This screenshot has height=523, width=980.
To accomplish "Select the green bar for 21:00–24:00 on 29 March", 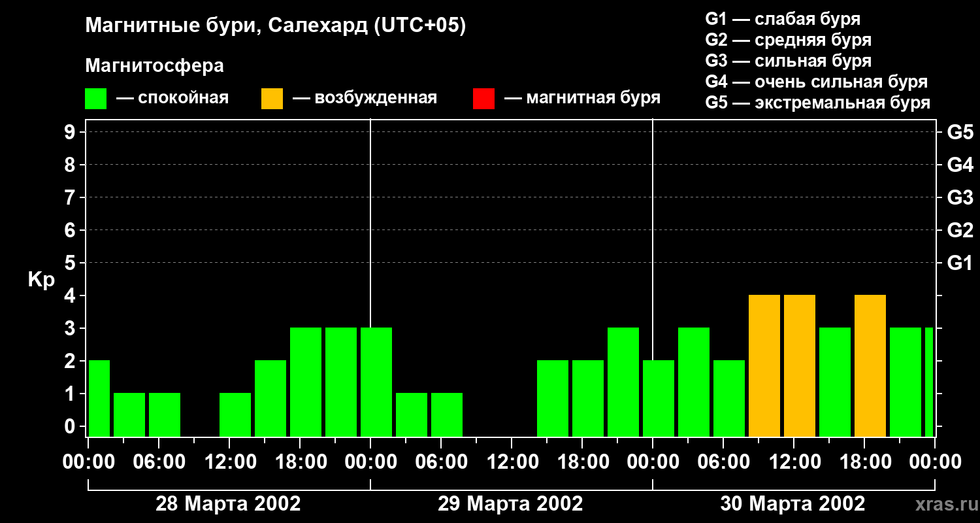I will [623, 382].
